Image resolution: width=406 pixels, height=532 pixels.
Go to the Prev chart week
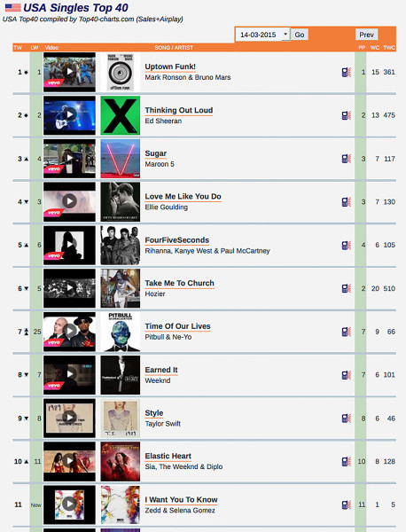[366, 35]
